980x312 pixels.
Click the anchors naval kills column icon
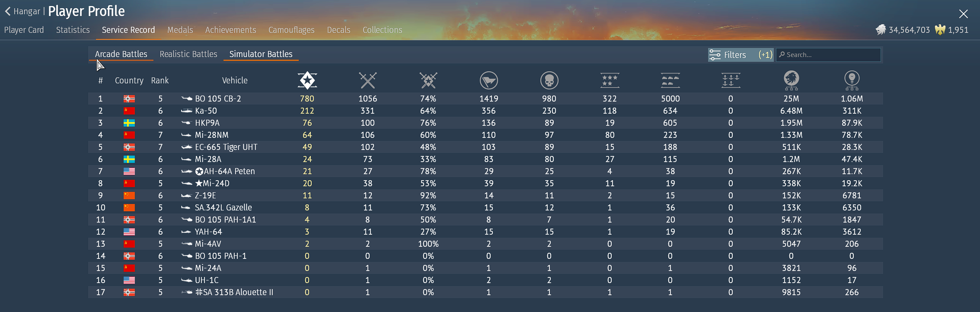click(731, 80)
